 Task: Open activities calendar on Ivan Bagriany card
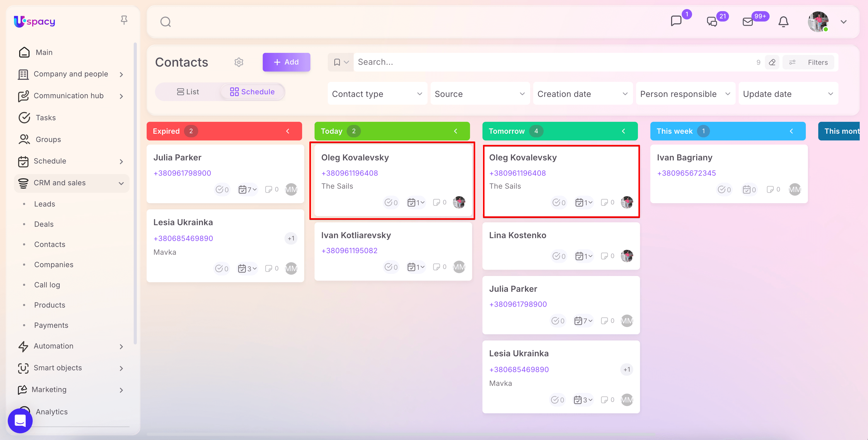pos(749,190)
